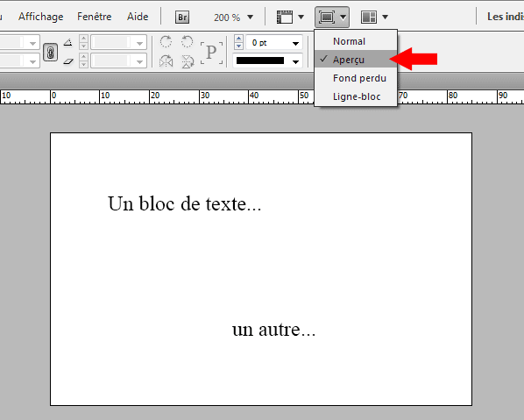Open the Affichage menu

click(x=41, y=17)
